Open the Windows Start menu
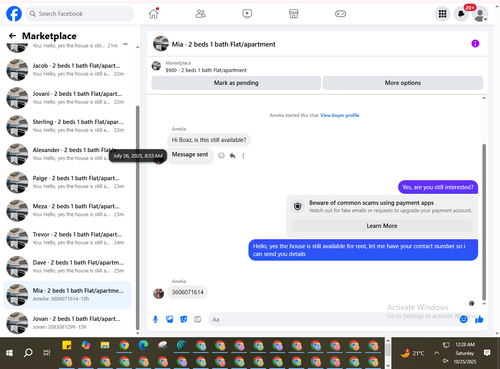Image resolution: width=500 pixels, height=369 pixels. pyautogui.click(x=9, y=353)
